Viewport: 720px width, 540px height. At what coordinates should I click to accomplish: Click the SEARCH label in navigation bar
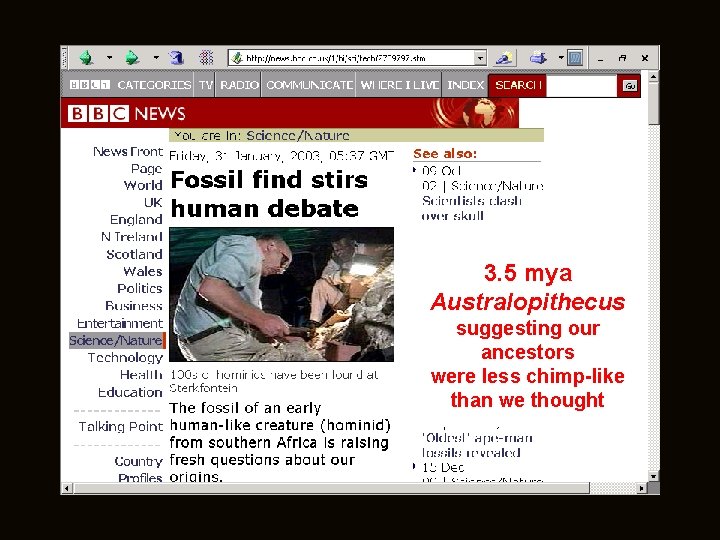[518, 85]
